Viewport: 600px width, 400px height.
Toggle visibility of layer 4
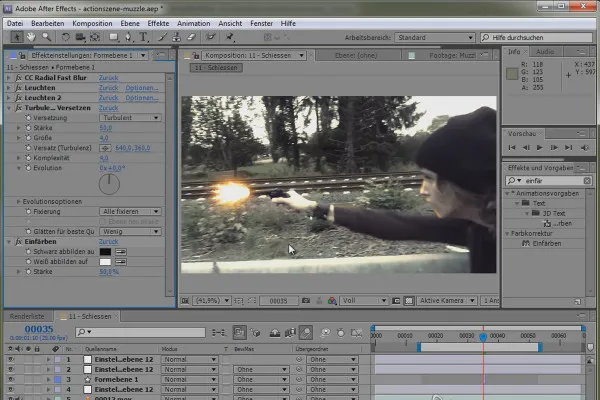tap(11, 389)
